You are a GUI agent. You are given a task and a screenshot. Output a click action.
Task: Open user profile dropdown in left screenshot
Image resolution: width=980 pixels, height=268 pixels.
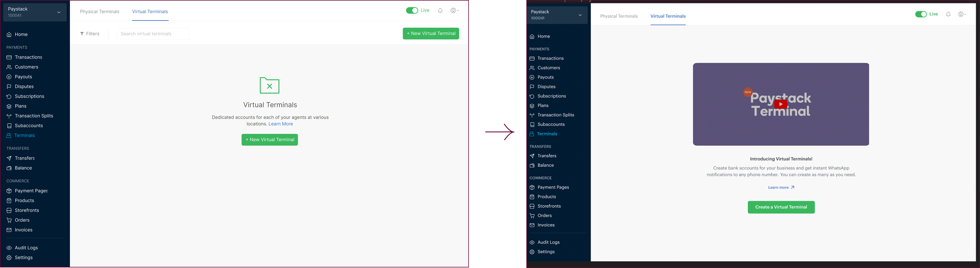click(455, 11)
